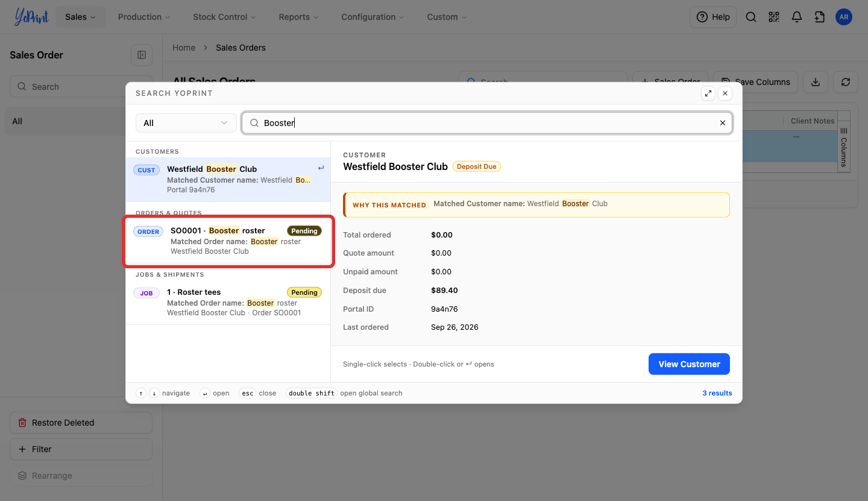
Task: Select the Roster tees job result
Action: (228, 302)
